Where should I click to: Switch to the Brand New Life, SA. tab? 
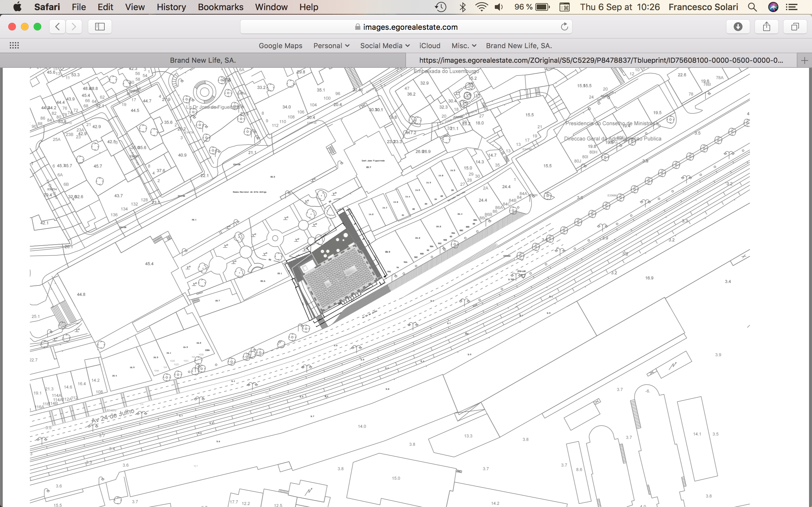pyautogui.click(x=203, y=60)
